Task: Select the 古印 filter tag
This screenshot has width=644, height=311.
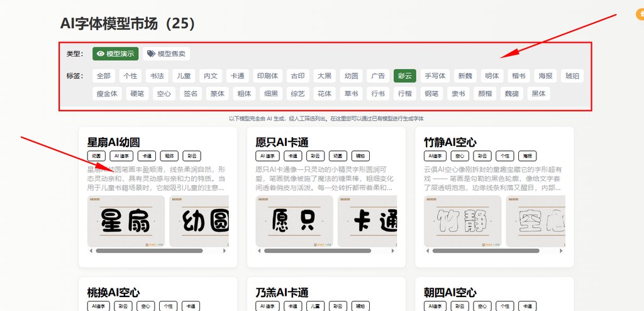Action: (297, 76)
